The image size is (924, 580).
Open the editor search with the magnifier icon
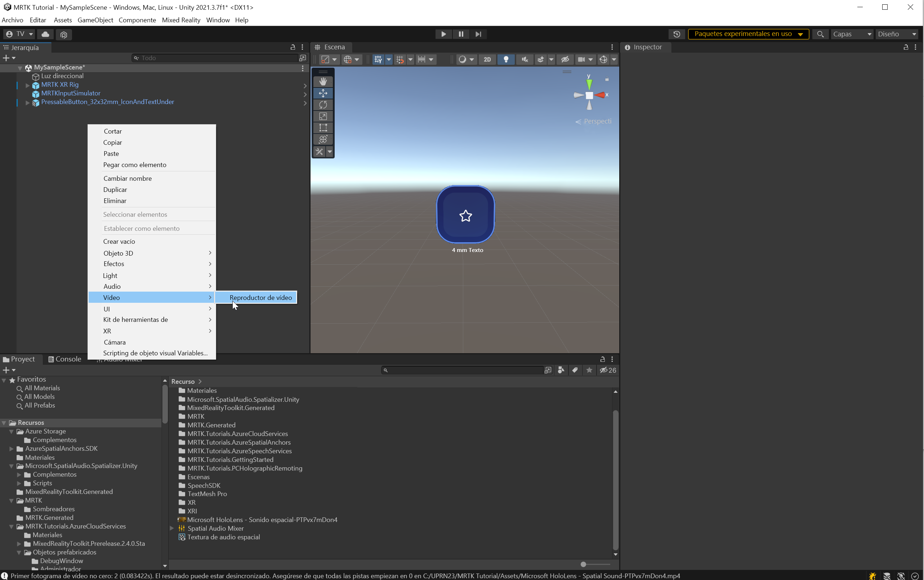tap(820, 34)
